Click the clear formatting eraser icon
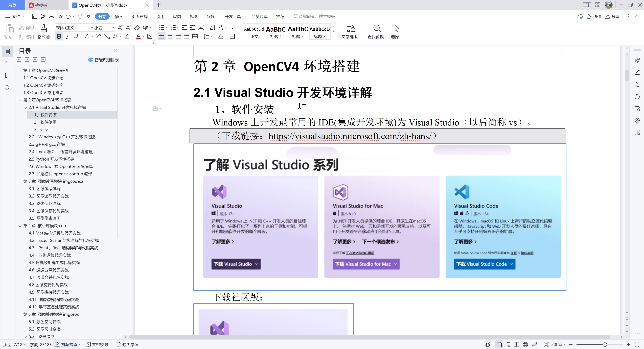The width and height of the screenshot is (644, 349). (137, 28)
